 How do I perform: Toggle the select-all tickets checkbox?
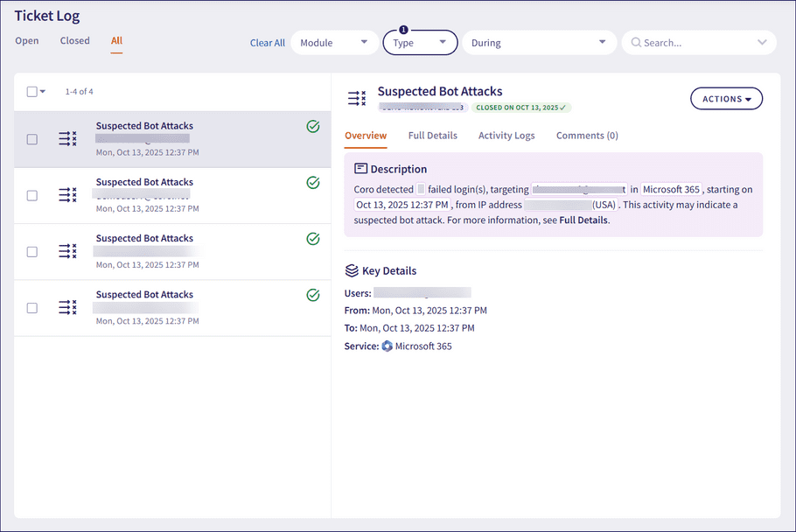tap(32, 92)
